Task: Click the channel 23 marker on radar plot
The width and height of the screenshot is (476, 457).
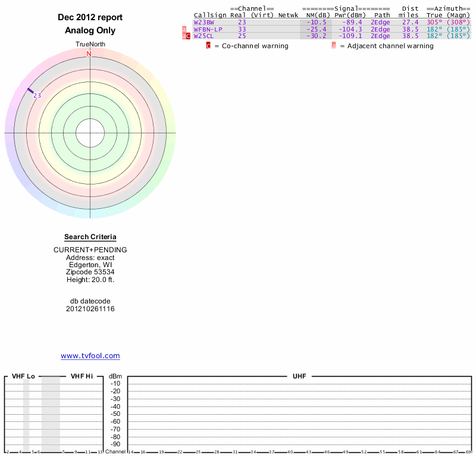Action: [30, 91]
